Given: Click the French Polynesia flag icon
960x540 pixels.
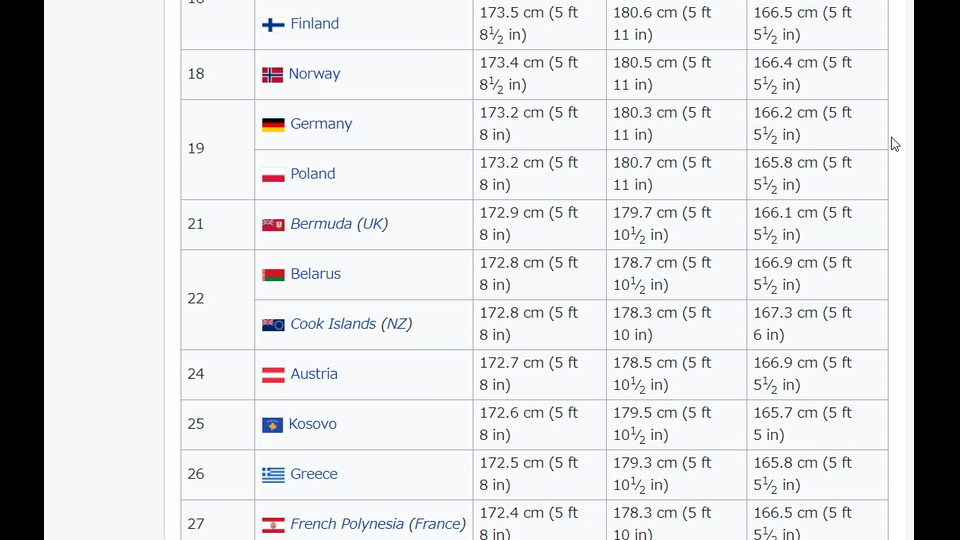Looking at the screenshot, I should click(273, 525).
